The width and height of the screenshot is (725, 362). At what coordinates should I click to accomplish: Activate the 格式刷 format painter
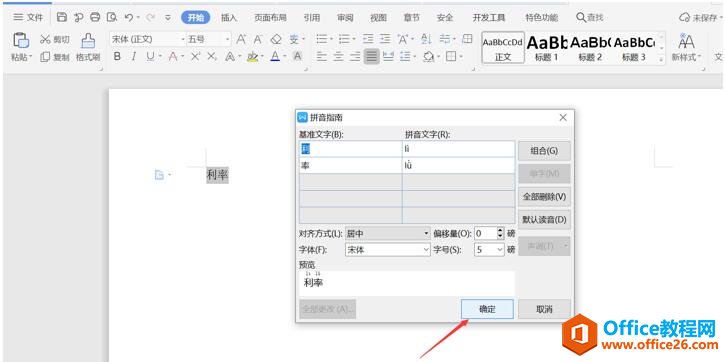(x=88, y=48)
